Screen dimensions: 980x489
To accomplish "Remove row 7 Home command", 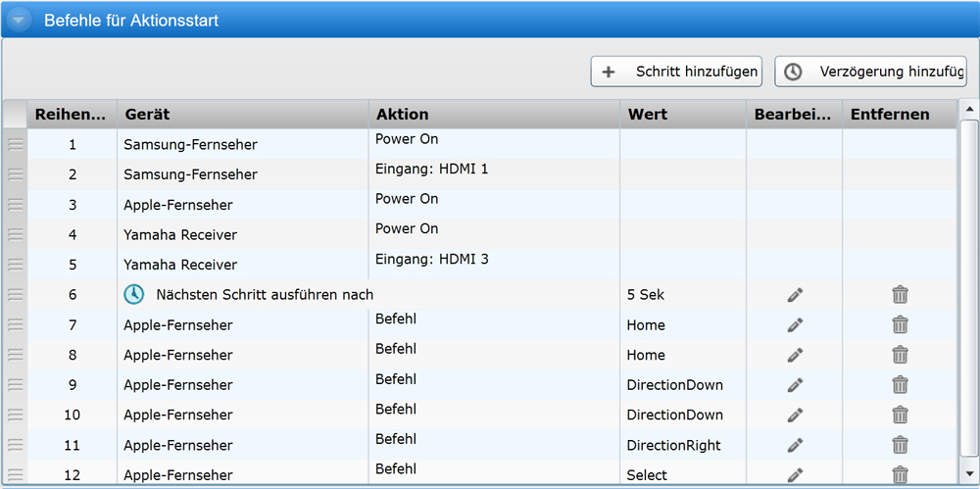I will pos(900,325).
